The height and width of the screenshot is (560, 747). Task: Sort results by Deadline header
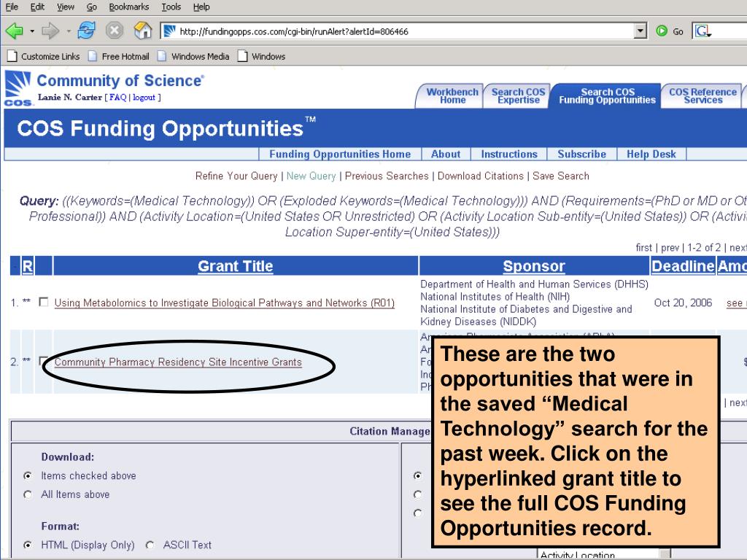[x=683, y=266]
